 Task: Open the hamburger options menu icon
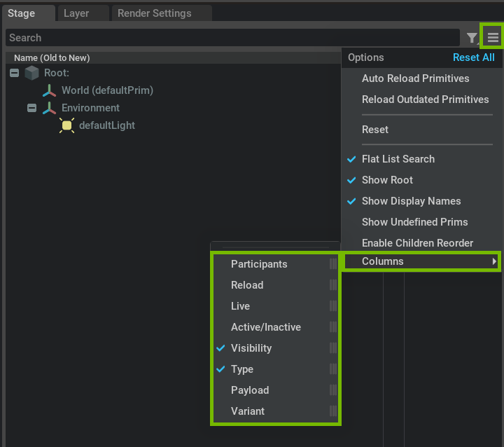pyautogui.click(x=493, y=38)
